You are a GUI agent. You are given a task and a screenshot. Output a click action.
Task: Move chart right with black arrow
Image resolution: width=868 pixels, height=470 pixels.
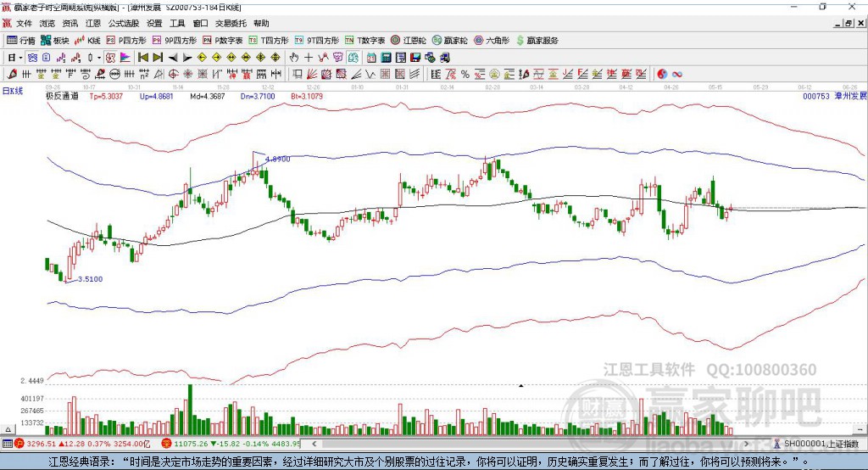click(187, 58)
